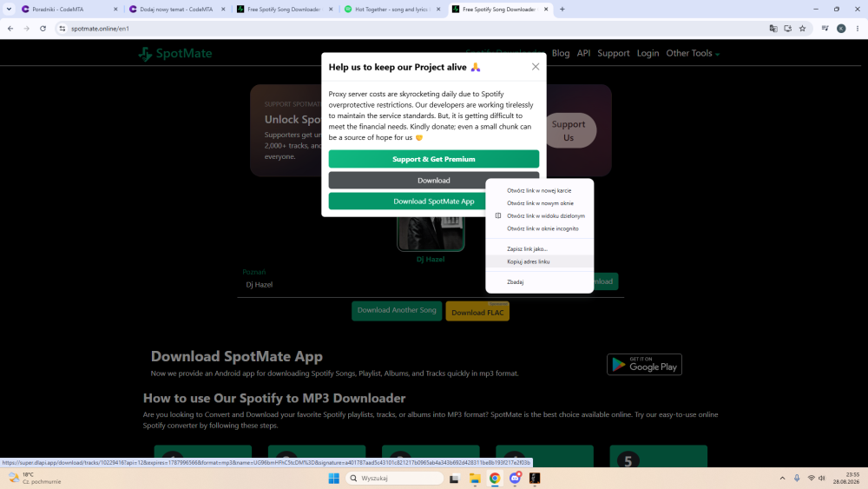
Task: Open network Wi-Fi tray icon
Action: [x=811, y=478]
